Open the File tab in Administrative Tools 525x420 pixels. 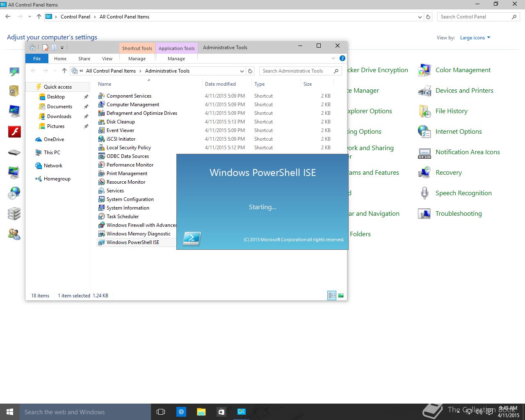pos(37,59)
